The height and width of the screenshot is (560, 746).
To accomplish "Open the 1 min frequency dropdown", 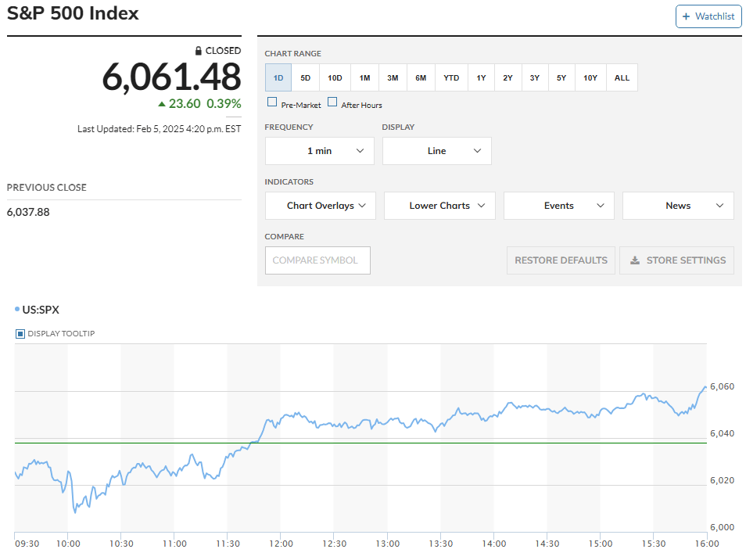I will tap(320, 151).
